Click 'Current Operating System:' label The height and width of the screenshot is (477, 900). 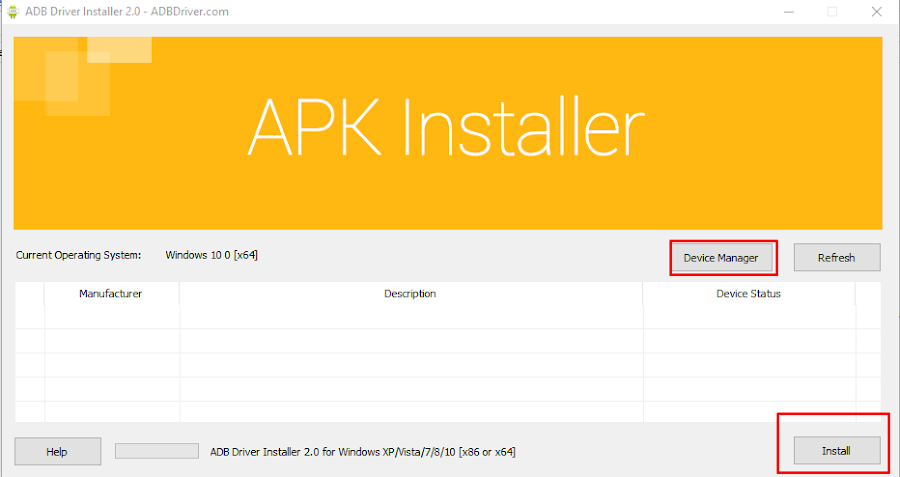pyautogui.click(x=79, y=255)
